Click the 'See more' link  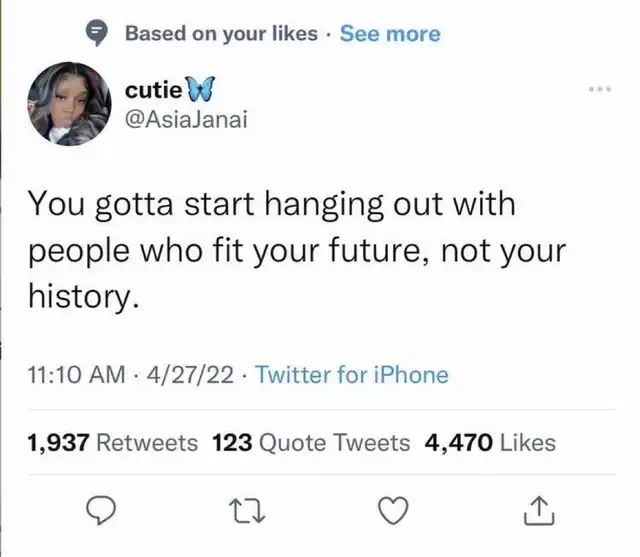[x=389, y=33]
